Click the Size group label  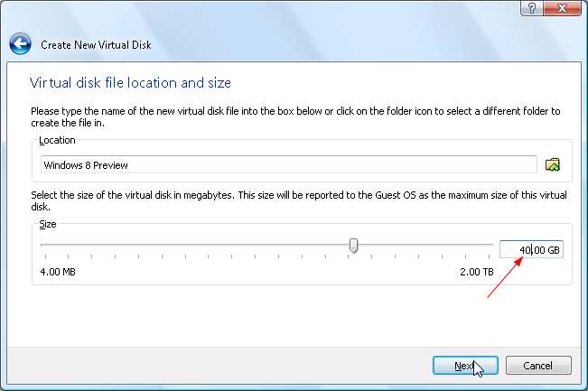click(49, 223)
